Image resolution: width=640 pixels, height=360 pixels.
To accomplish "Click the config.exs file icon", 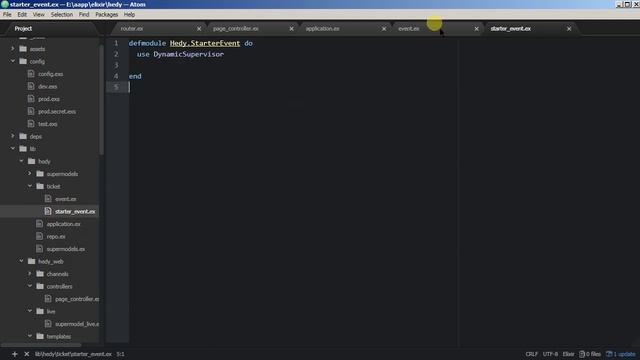I will (x=31, y=73).
